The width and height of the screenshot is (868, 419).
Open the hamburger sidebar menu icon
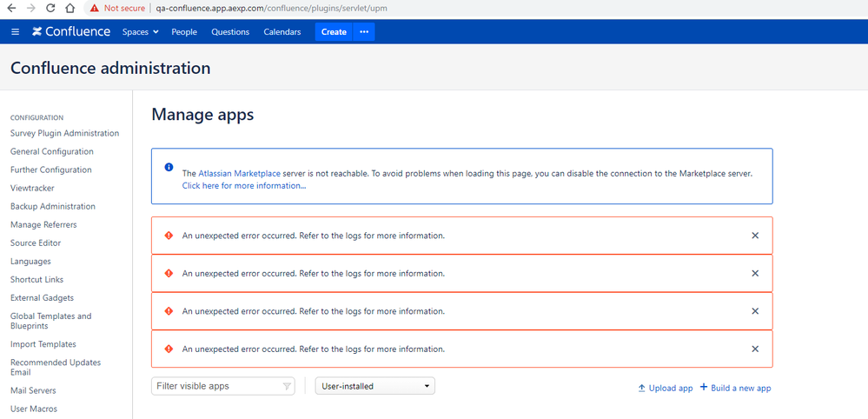pyautogui.click(x=16, y=32)
